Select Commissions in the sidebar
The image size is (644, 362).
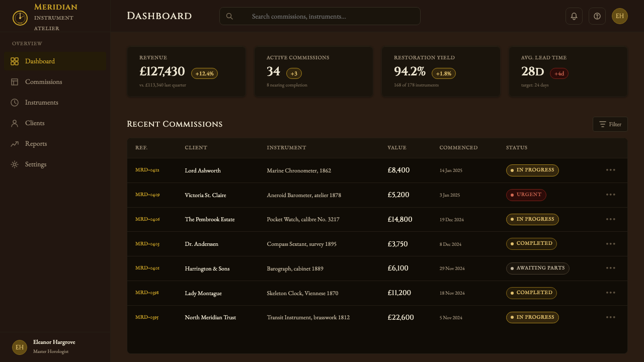[x=55, y=82]
